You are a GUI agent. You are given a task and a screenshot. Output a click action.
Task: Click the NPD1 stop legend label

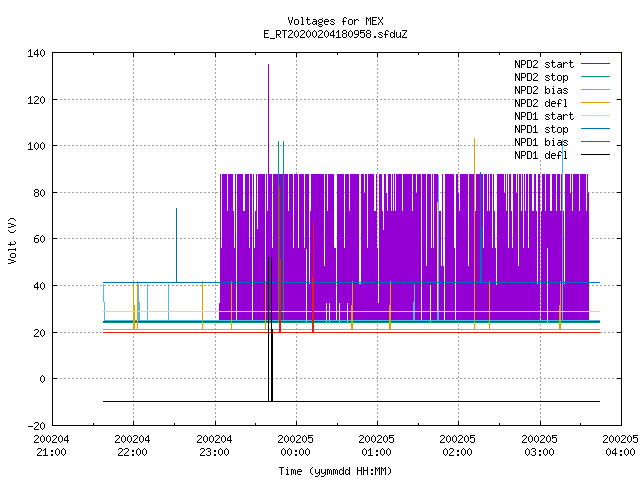click(x=541, y=129)
